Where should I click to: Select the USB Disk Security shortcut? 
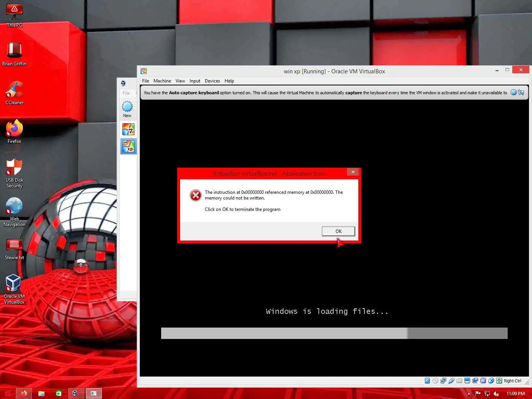[x=14, y=173]
